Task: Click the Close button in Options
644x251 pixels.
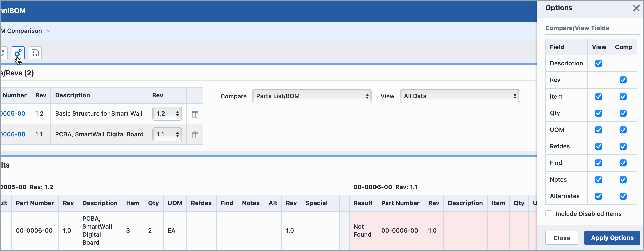Action: 562,238
